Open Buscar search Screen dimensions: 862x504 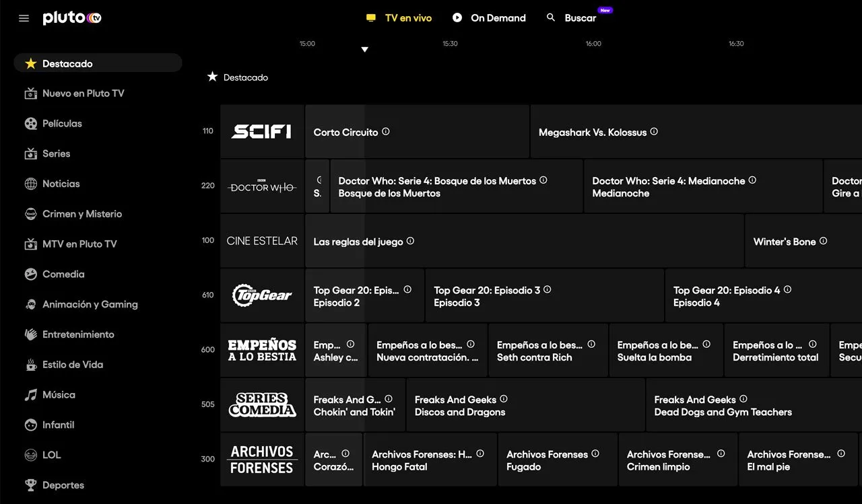click(571, 18)
